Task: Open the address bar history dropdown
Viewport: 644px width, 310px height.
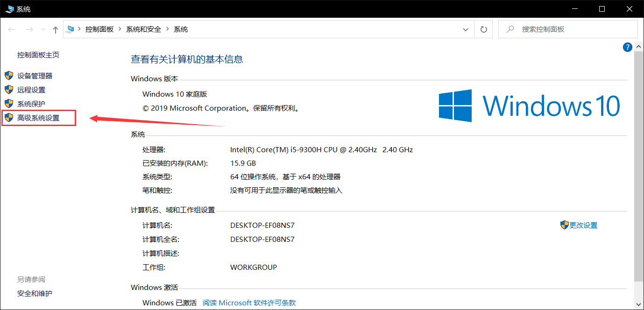Action: (466, 29)
